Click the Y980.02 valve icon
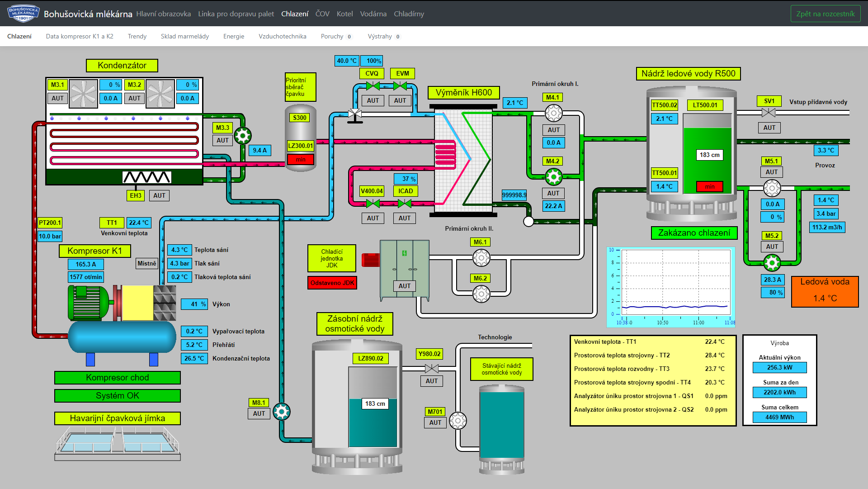This screenshot has width=868, height=489. pos(431,369)
